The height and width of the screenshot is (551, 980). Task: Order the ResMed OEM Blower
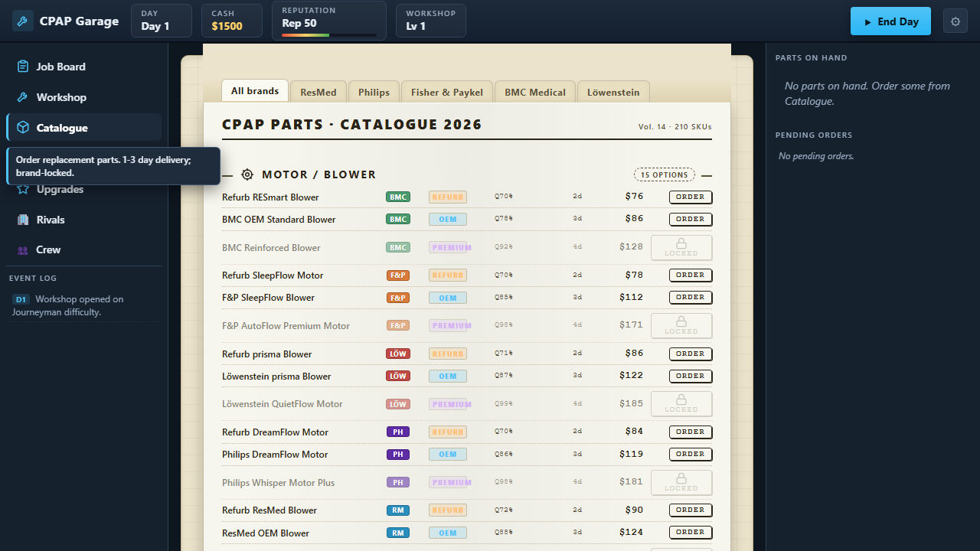(x=691, y=532)
